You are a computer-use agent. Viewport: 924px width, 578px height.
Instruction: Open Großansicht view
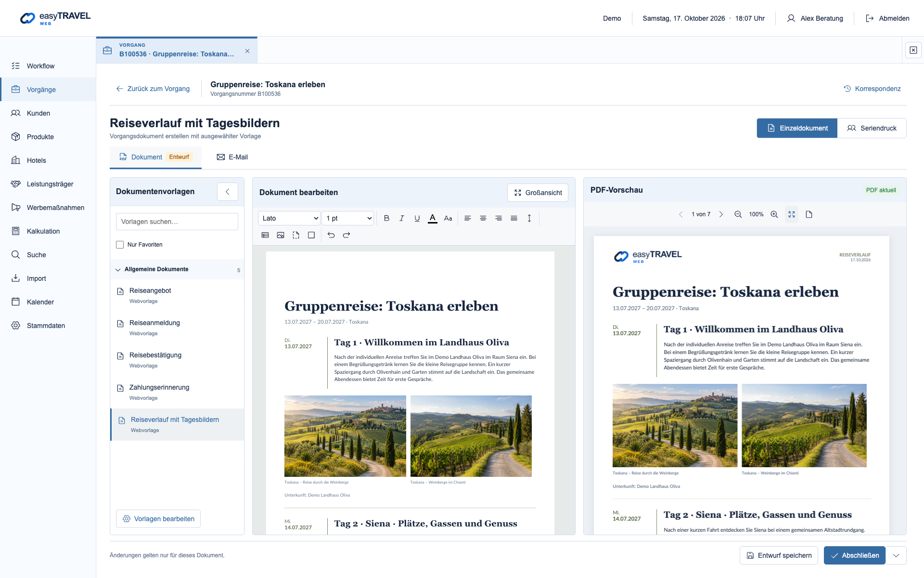pos(538,193)
